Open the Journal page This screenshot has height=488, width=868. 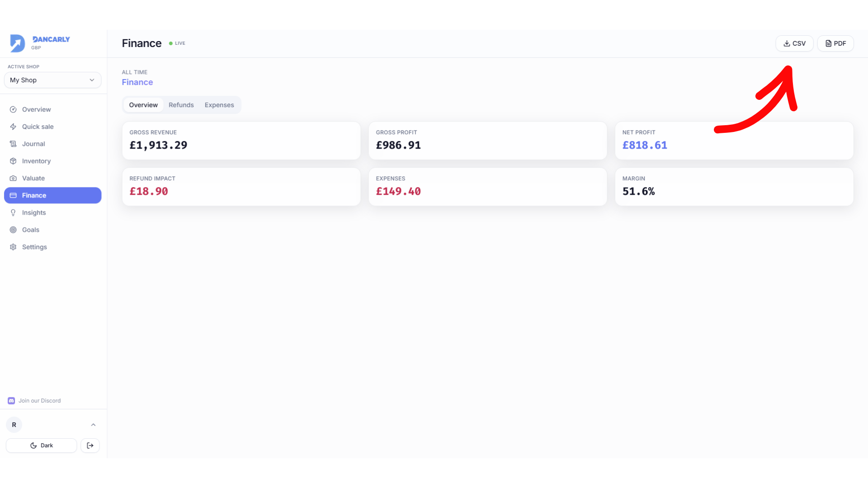[x=52, y=144]
